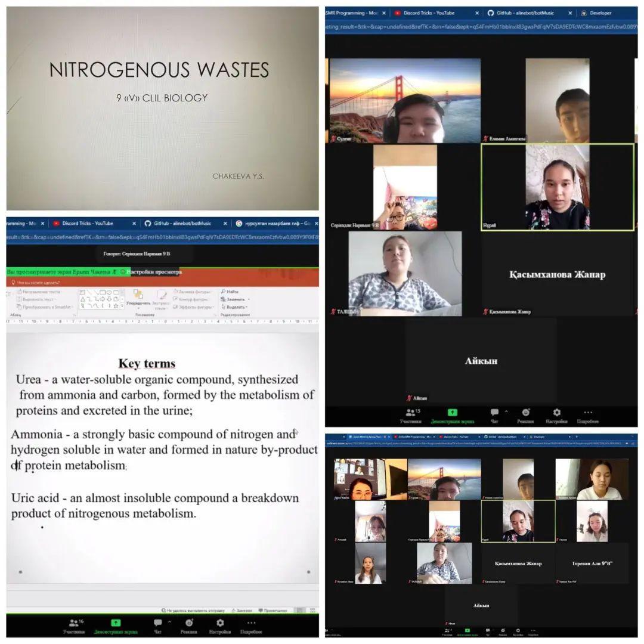Select Нурай highlighted video tile
This screenshot has width=644, height=644.
click(x=558, y=187)
